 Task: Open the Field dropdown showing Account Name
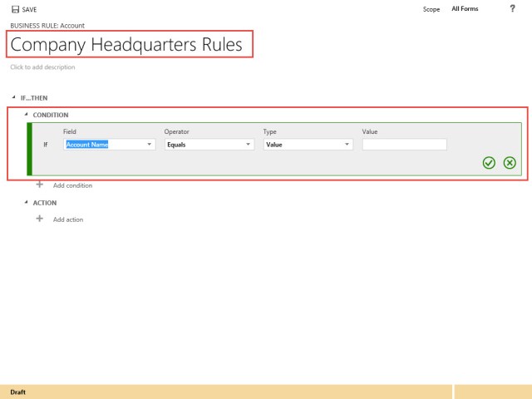[x=110, y=144]
